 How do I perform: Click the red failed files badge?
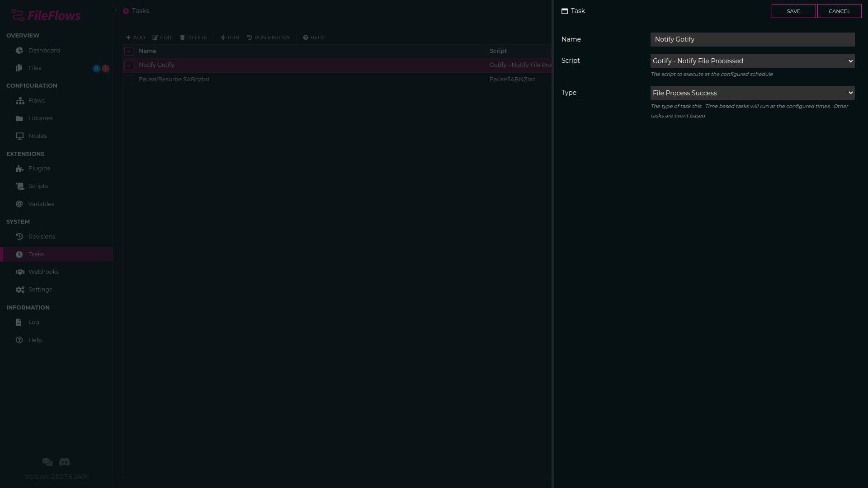coord(105,69)
